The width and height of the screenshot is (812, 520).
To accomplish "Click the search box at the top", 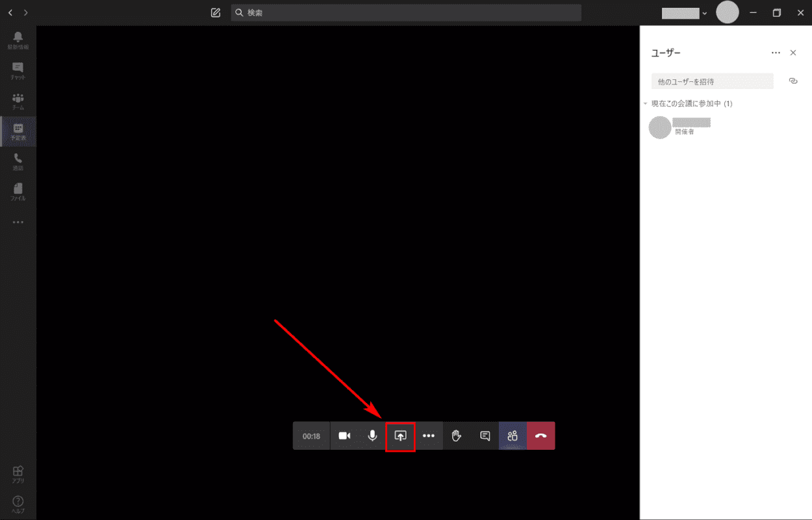I will (406, 12).
